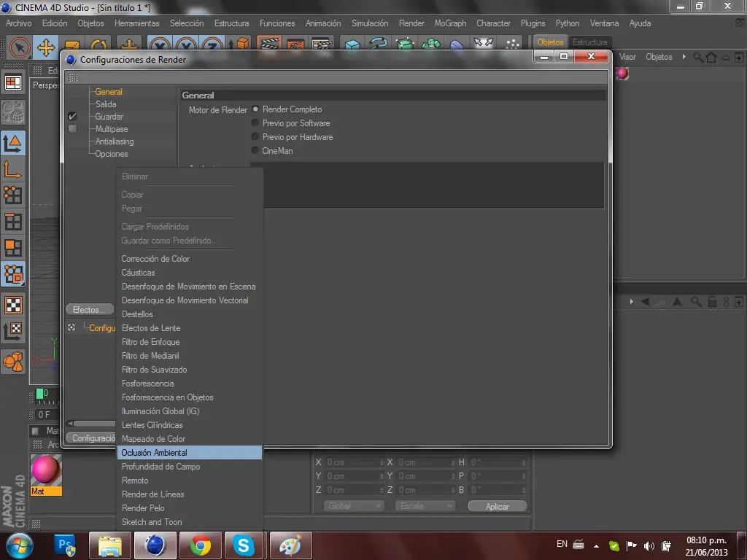Show hidden tray icons arrow
This screenshot has width=747, height=560.
tap(596, 545)
